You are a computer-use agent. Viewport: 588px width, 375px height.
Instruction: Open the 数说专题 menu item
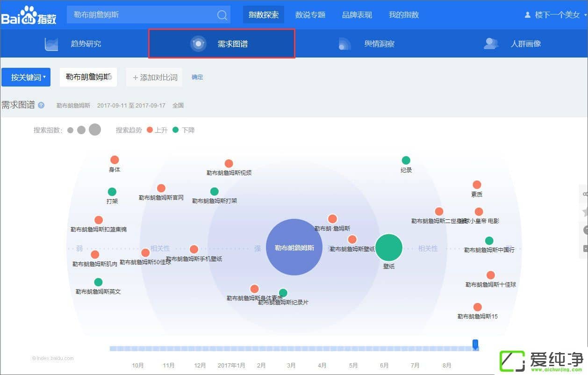[x=310, y=15]
